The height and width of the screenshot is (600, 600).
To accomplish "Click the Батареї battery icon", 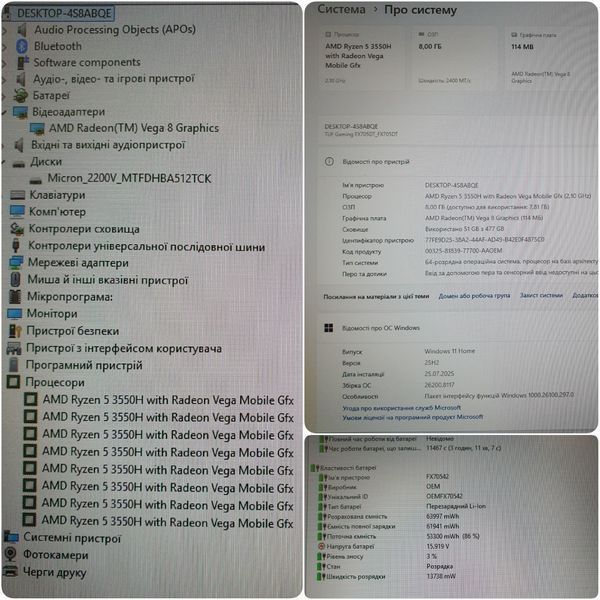I will (x=21, y=95).
